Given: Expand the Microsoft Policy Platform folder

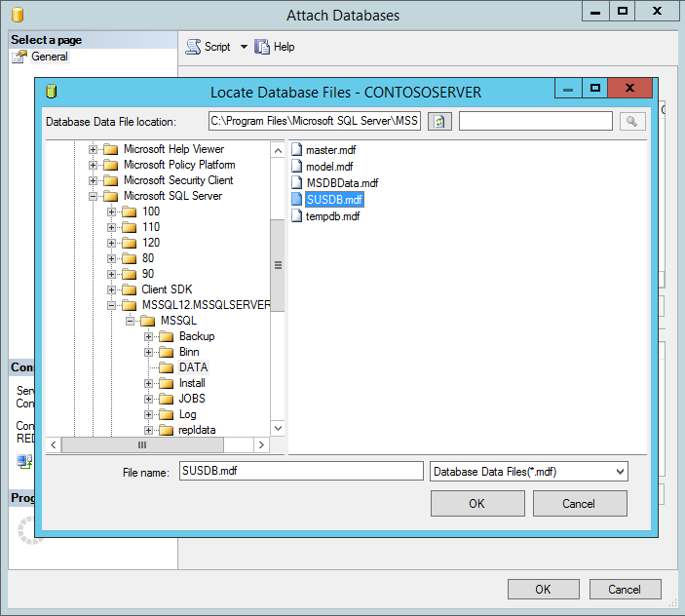Looking at the screenshot, I should [x=93, y=165].
